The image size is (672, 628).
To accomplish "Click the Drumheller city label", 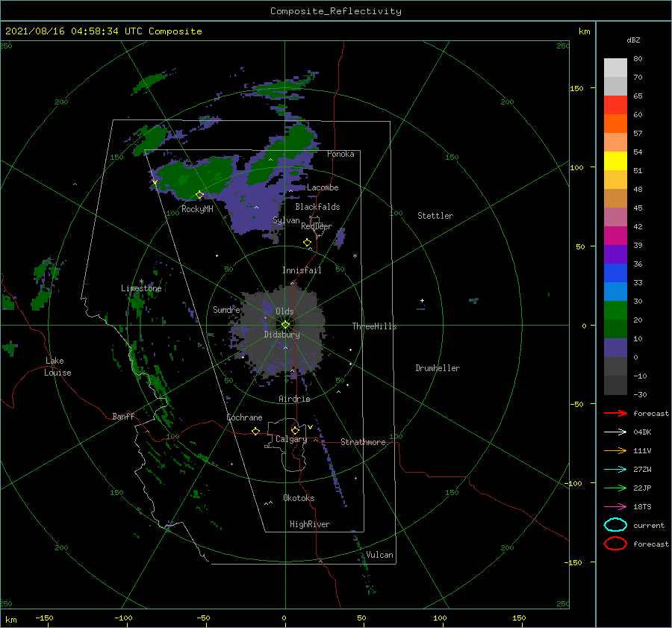I will [438, 368].
